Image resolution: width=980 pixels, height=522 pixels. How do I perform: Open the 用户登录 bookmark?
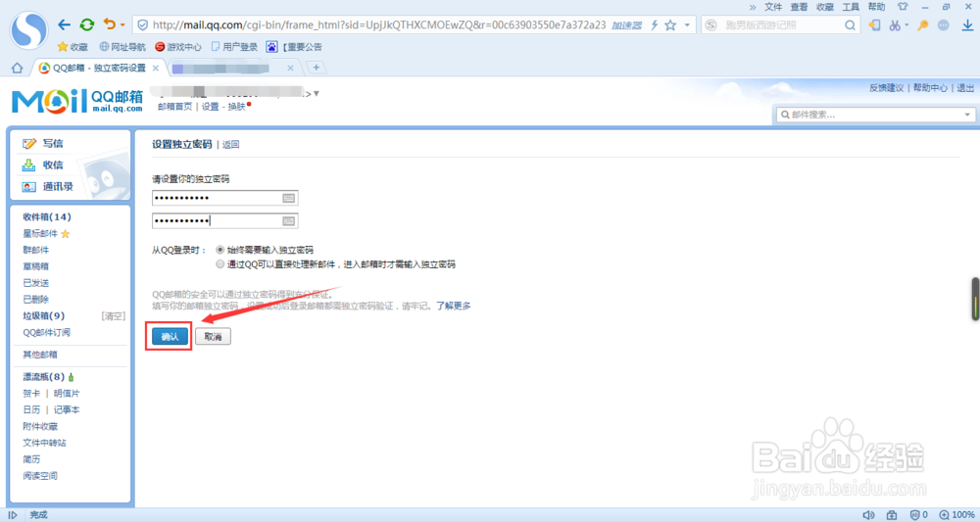tap(234, 47)
